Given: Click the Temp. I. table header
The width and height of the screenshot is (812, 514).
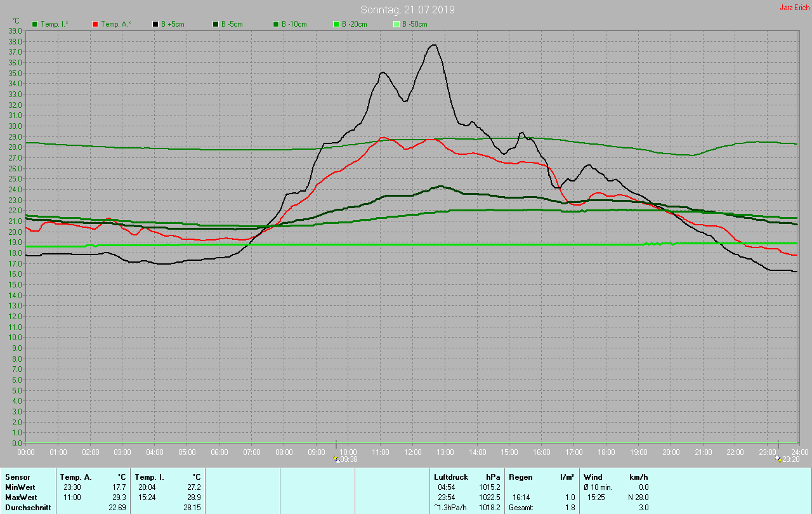Looking at the screenshot, I should 149,477.
